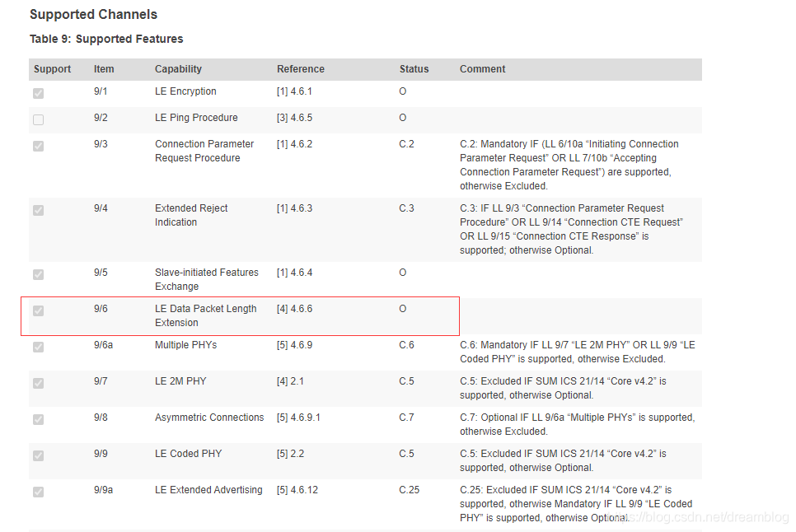Click the LE 2M PHY capability text
This screenshot has height=532, width=796.
180,381
